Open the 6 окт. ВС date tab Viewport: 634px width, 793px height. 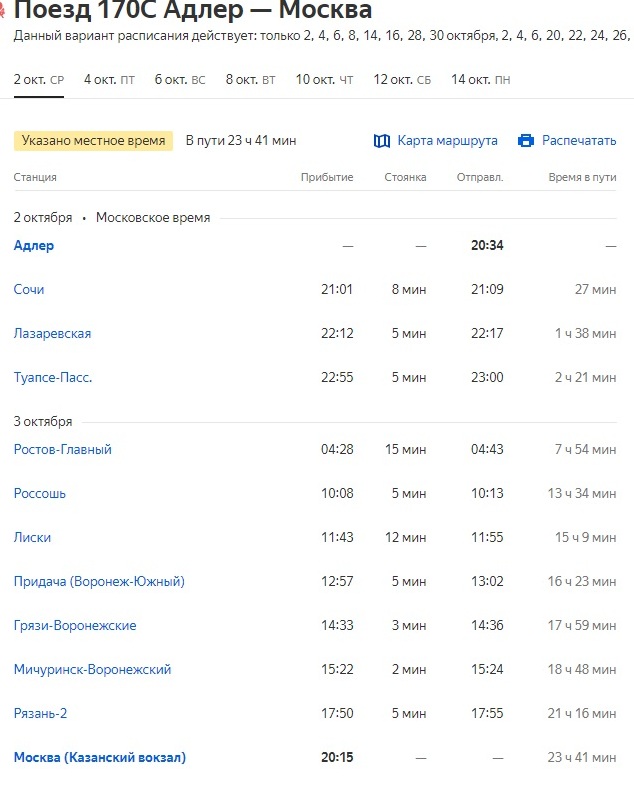(x=180, y=80)
